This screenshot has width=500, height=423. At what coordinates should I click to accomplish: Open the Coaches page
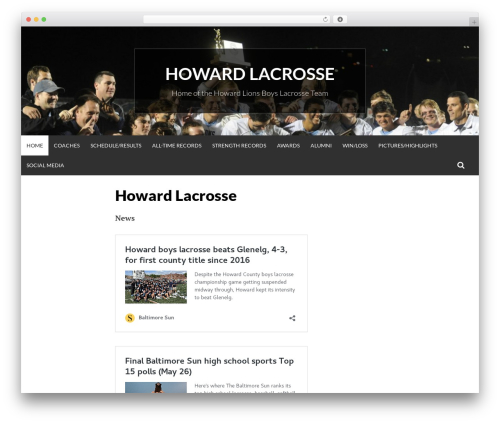coord(67,146)
